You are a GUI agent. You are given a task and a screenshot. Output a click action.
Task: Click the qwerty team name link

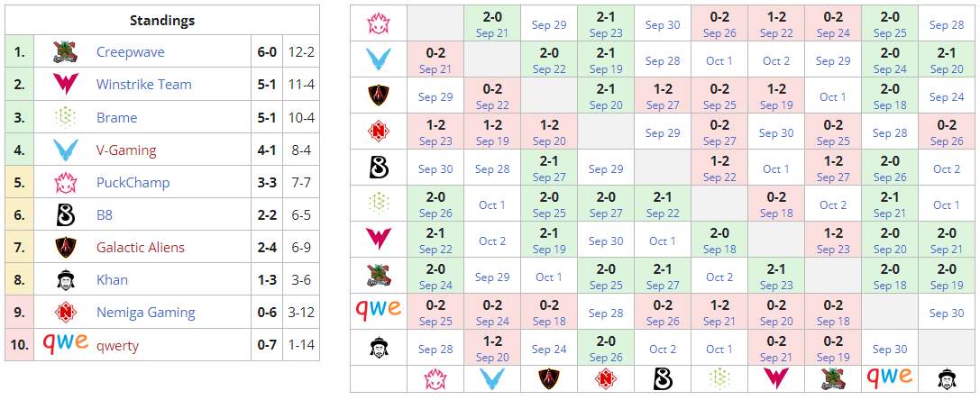(117, 345)
